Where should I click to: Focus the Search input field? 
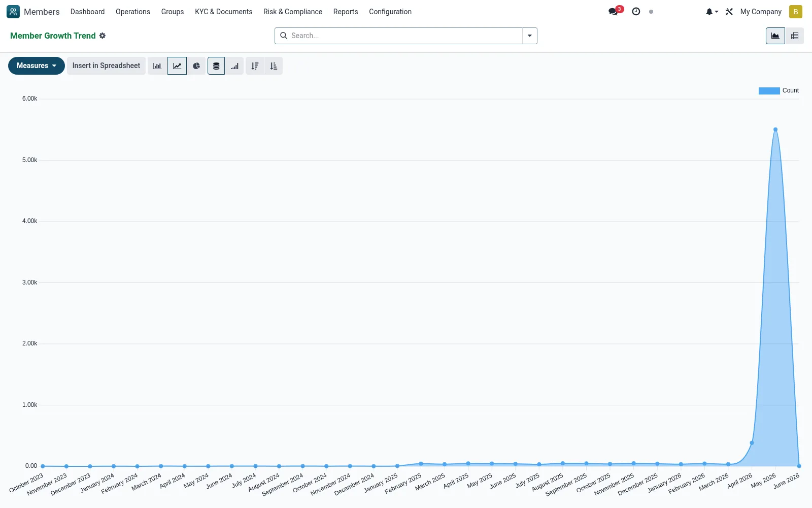[405, 36]
